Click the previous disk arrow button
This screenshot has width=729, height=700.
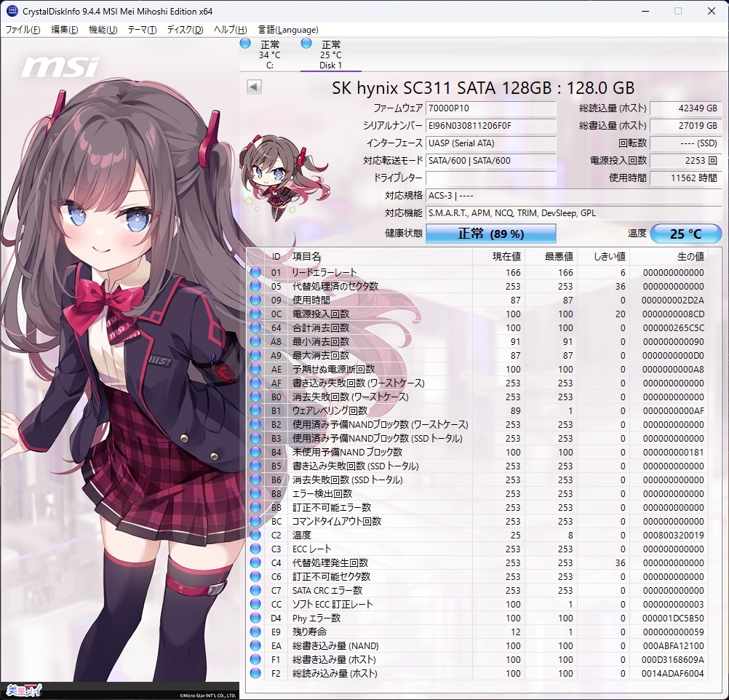254,87
